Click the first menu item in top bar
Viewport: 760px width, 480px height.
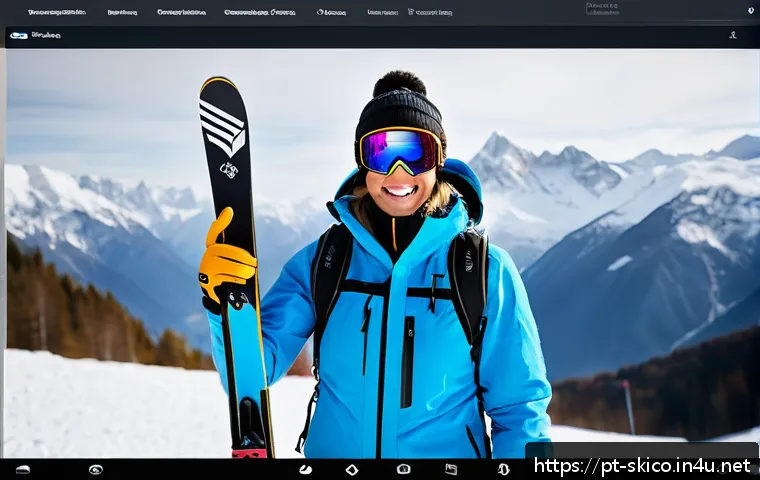(57, 13)
